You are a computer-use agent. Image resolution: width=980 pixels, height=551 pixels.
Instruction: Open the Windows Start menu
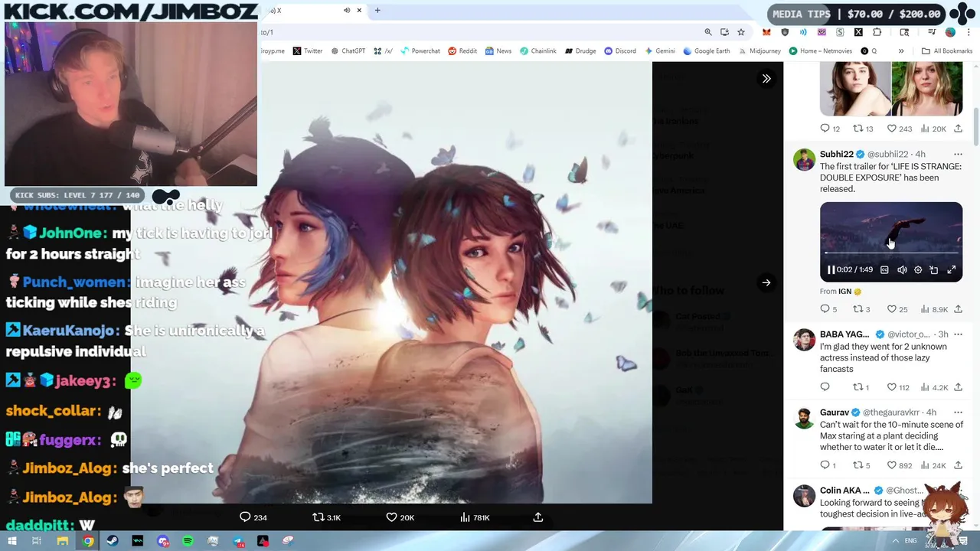pos(11,541)
